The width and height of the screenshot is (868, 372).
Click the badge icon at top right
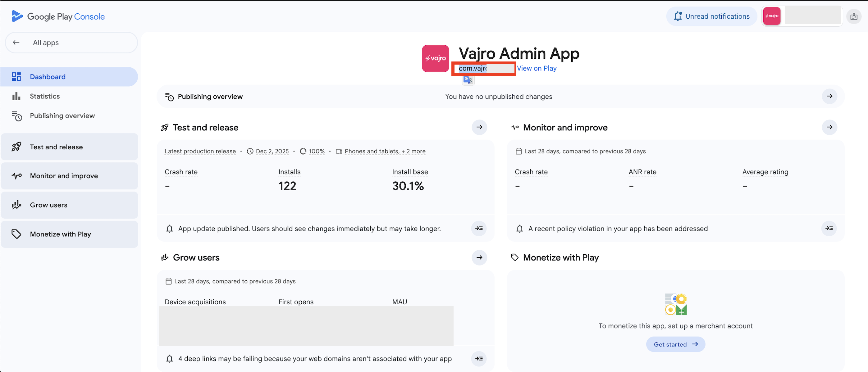pos(853,16)
